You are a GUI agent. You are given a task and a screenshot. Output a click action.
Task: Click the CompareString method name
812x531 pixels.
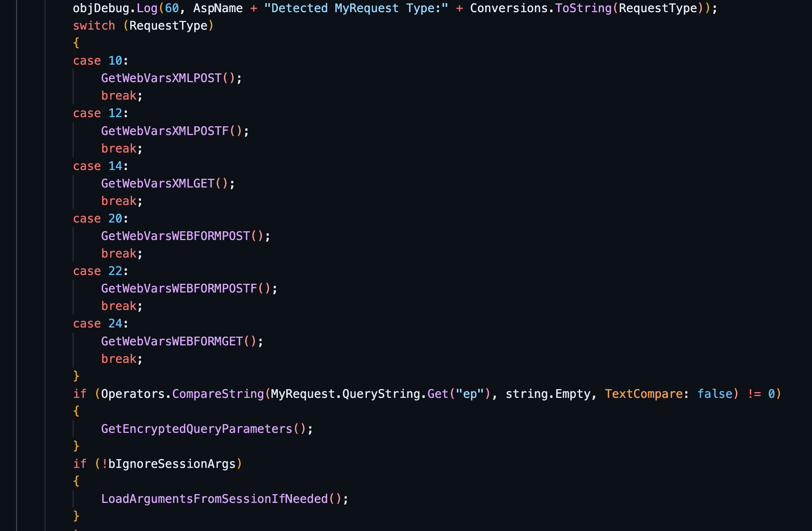coord(218,394)
